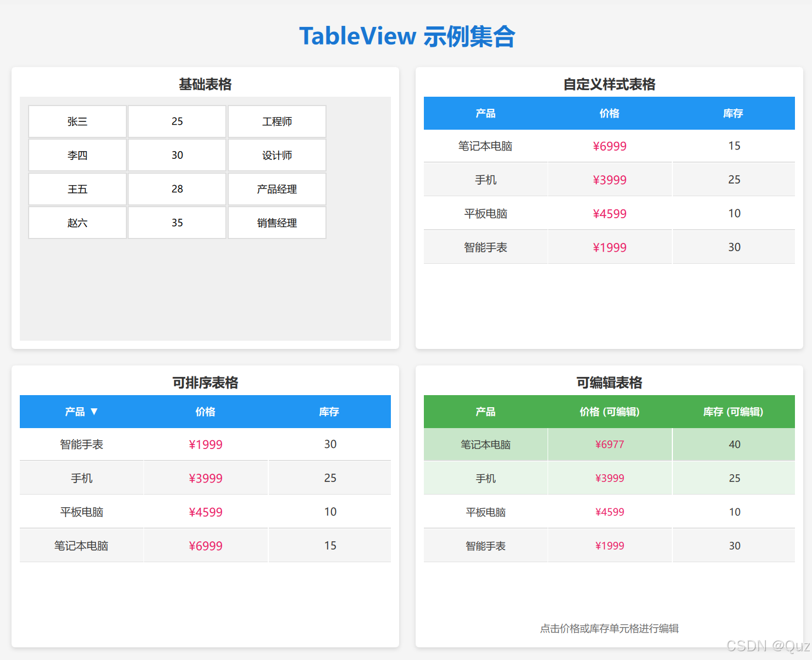Select the 手机 row in 自定义样式表格
The width and height of the screenshot is (812, 660).
(x=485, y=179)
